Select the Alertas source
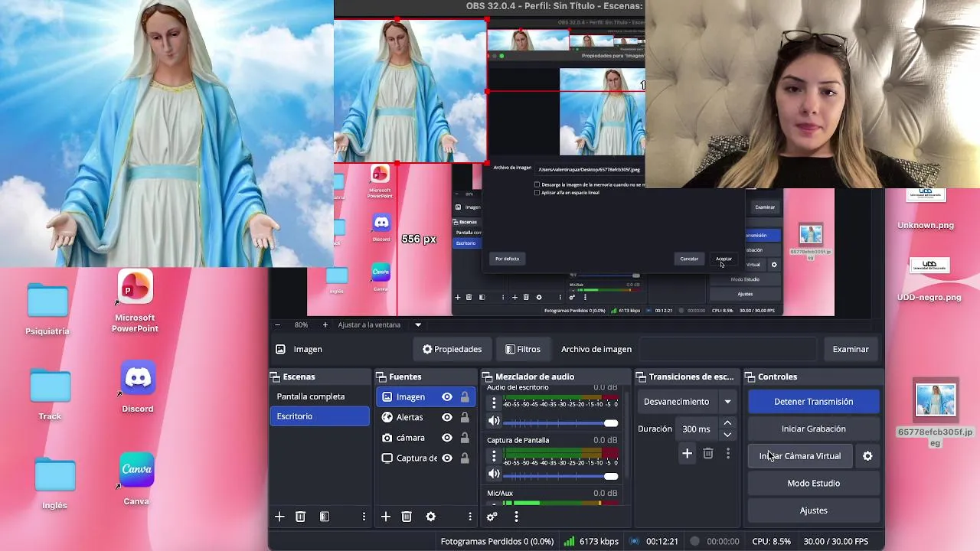This screenshot has height=551, width=980. (426, 417)
